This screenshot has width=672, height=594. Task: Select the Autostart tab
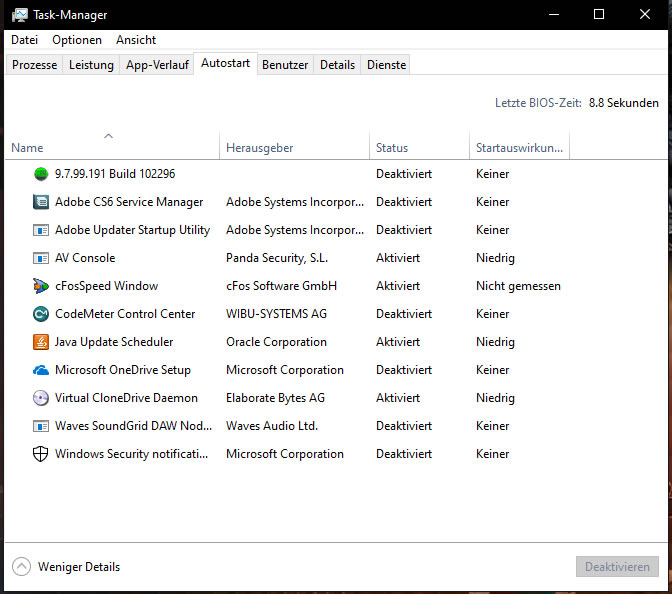click(x=225, y=63)
